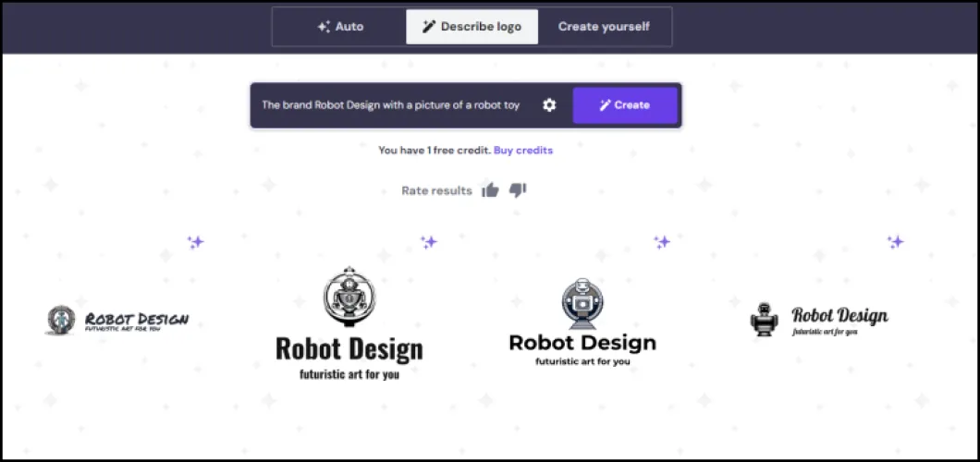This screenshot has width=980, height=462.
Task: Select the Describe logo tab
Action: 472,27
